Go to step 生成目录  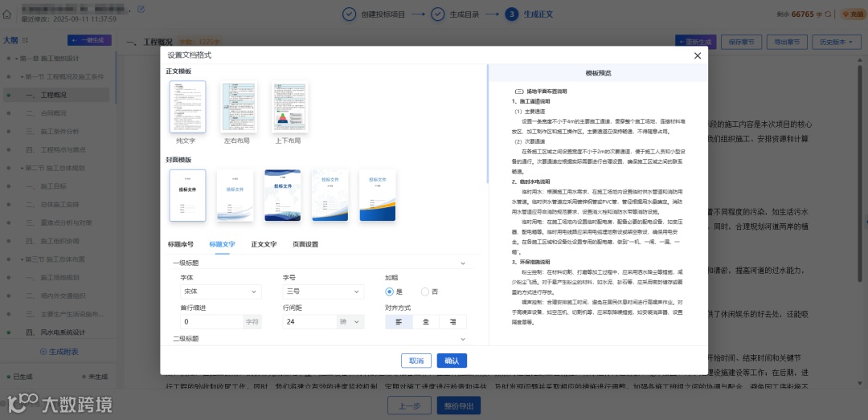[x=455, y=14]
